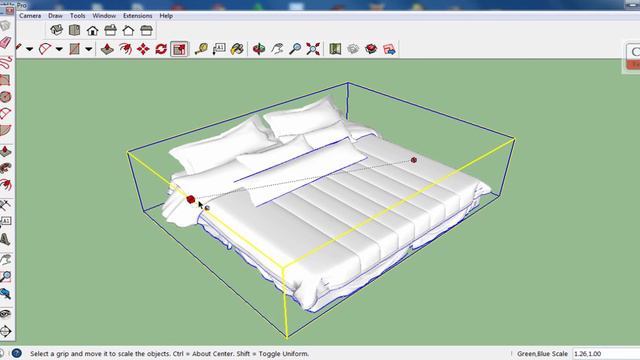Select the Pie tool in left toolbar

[6, 130]
